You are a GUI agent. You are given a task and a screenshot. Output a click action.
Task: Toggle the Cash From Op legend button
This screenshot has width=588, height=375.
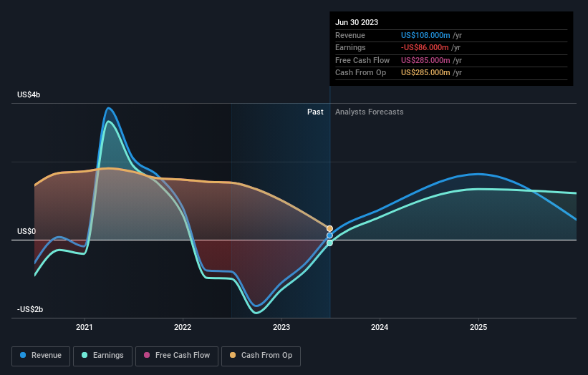[261, 356]
